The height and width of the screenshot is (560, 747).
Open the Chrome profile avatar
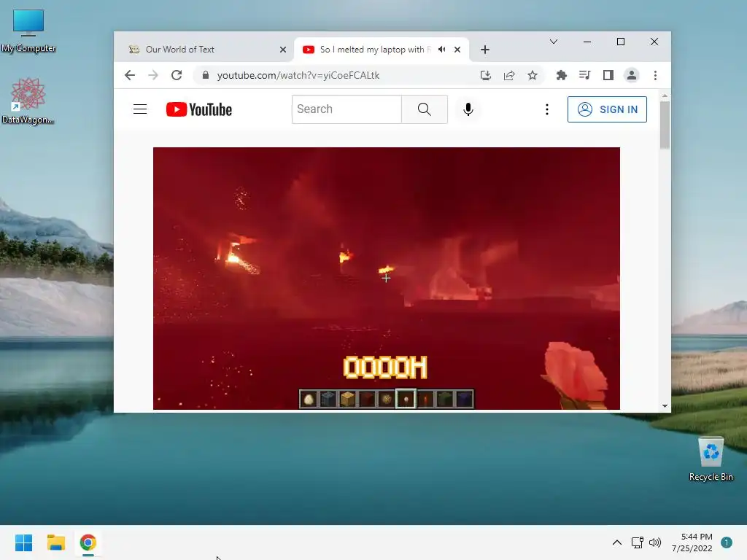631,75
